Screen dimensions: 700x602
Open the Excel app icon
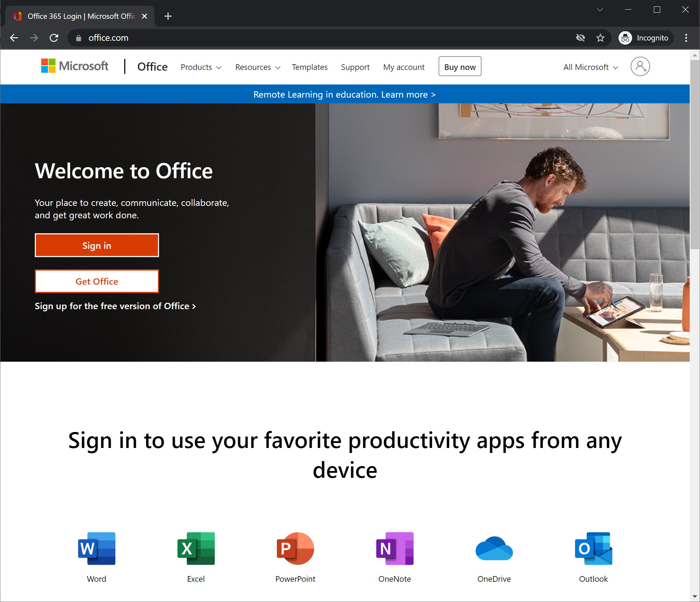(196, 548)
